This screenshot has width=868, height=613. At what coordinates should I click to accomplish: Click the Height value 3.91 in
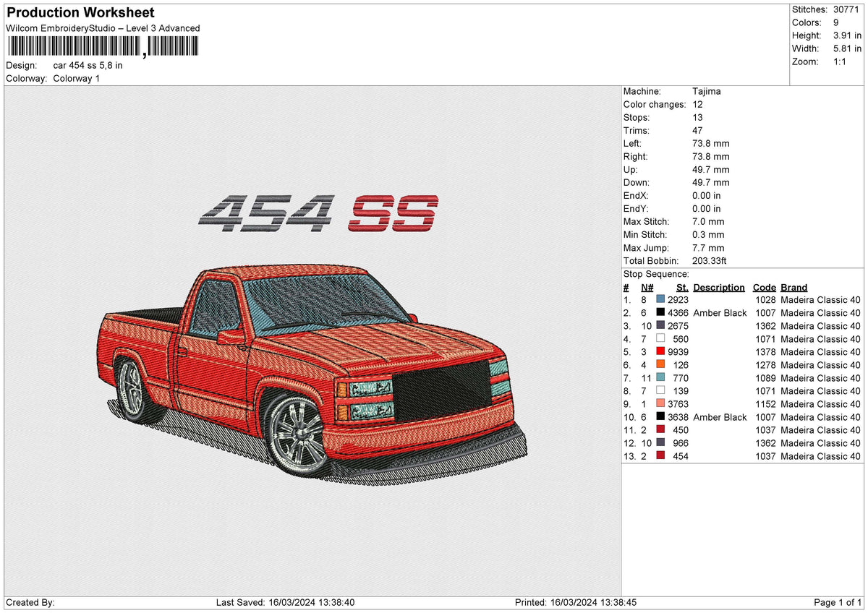point(847,35)
